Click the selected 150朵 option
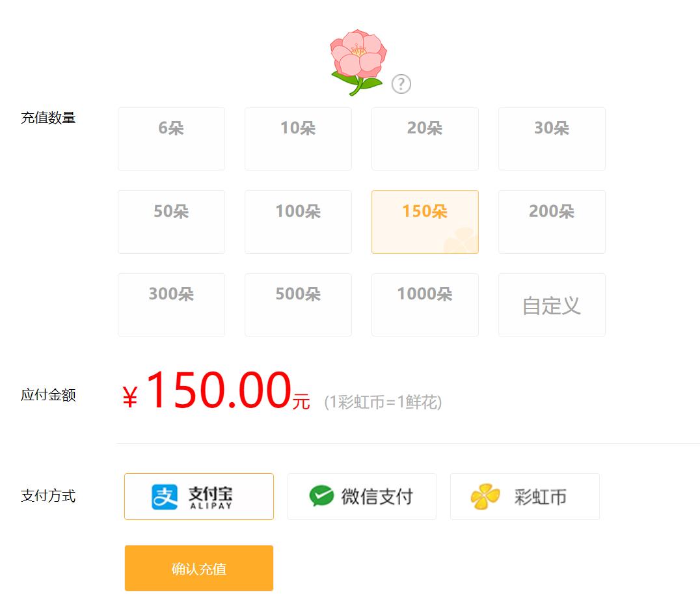 [x=425, y=221]
